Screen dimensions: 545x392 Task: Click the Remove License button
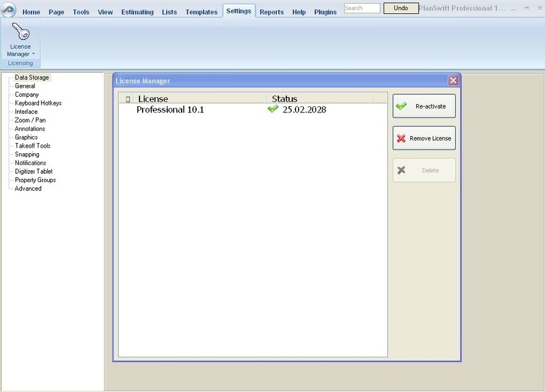[x=424, y=138]
